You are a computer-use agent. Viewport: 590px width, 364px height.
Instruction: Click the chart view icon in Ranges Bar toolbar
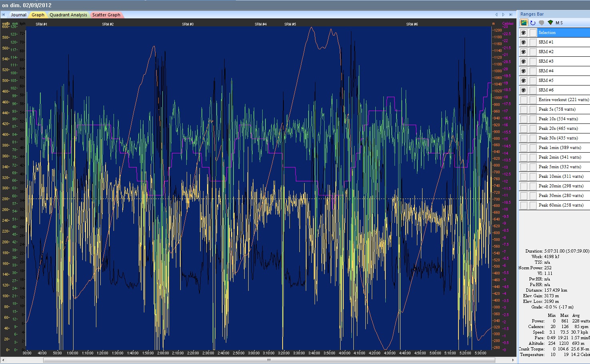coord(524,23)
